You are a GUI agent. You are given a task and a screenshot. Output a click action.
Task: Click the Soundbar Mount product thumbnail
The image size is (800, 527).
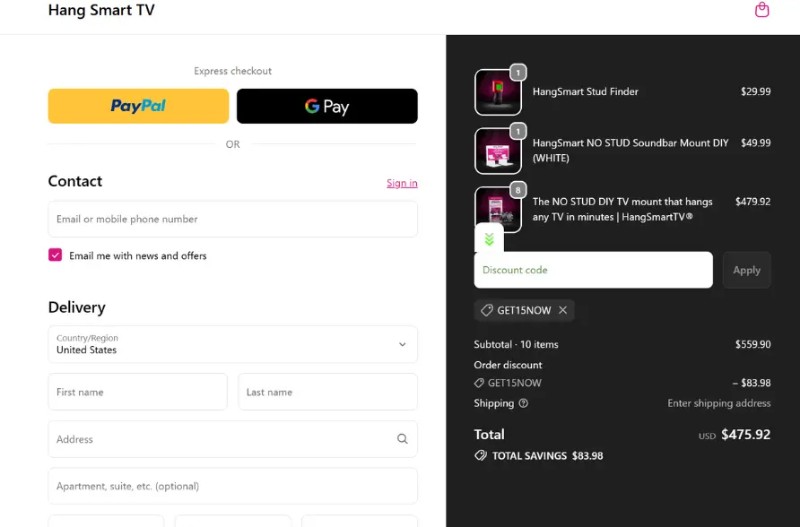tap(498, 150)
